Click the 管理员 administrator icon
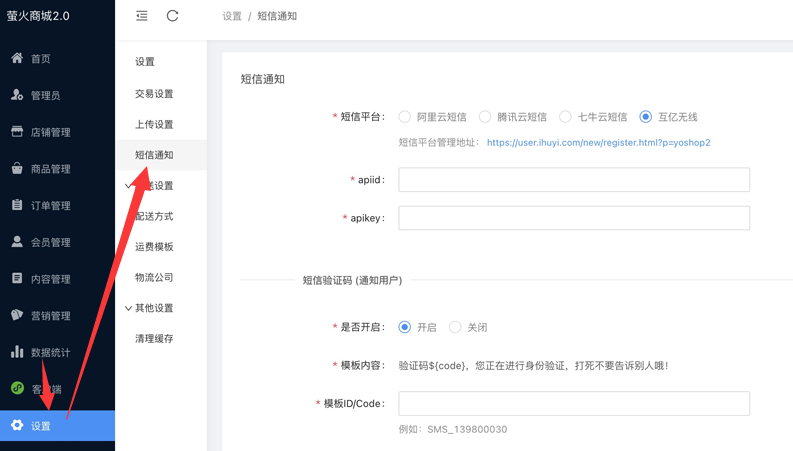The width and height of the screenshot is (793, 451). click(x=17, y=95)
